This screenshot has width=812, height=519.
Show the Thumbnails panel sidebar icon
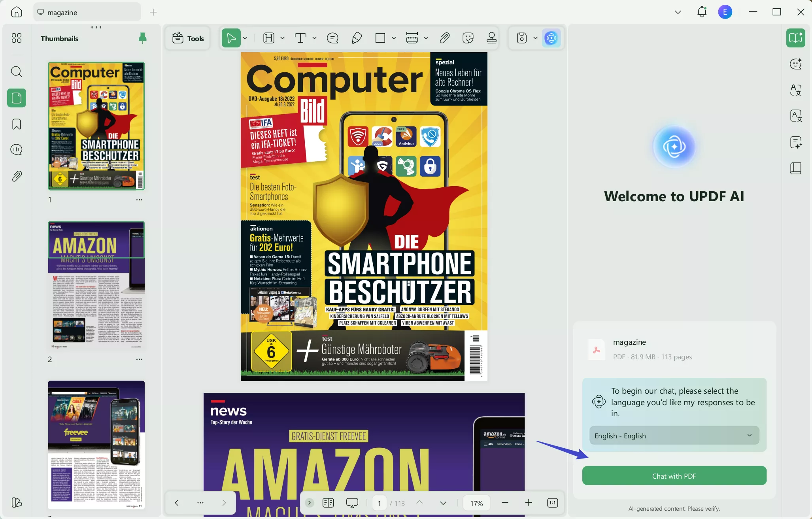[x=17, y=98]
